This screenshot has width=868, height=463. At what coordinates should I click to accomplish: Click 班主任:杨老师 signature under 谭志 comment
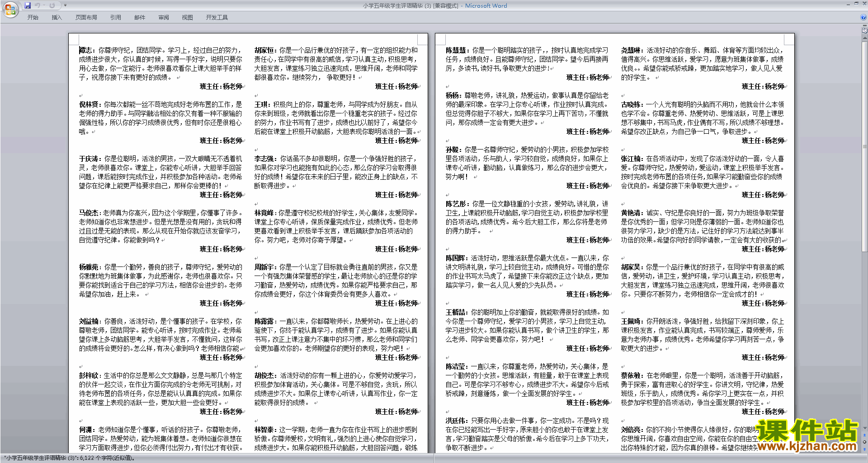(x=221, y=86)
